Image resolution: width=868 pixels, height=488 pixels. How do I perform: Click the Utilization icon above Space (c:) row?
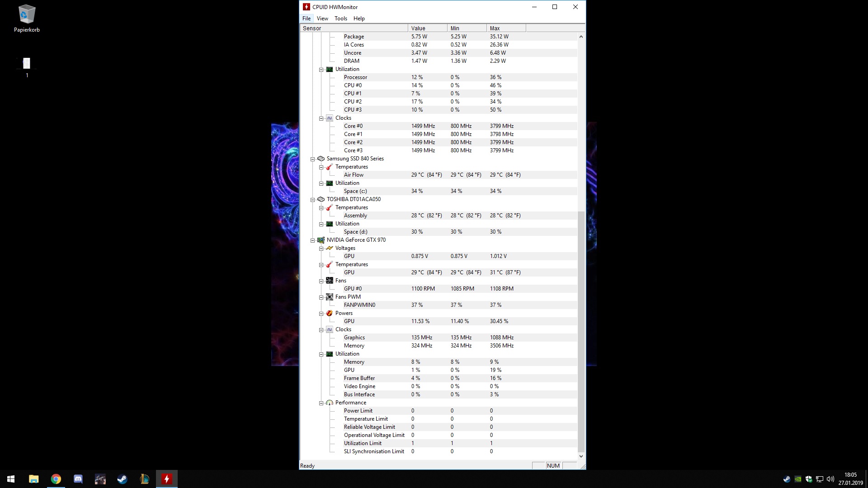pos(330,183)
